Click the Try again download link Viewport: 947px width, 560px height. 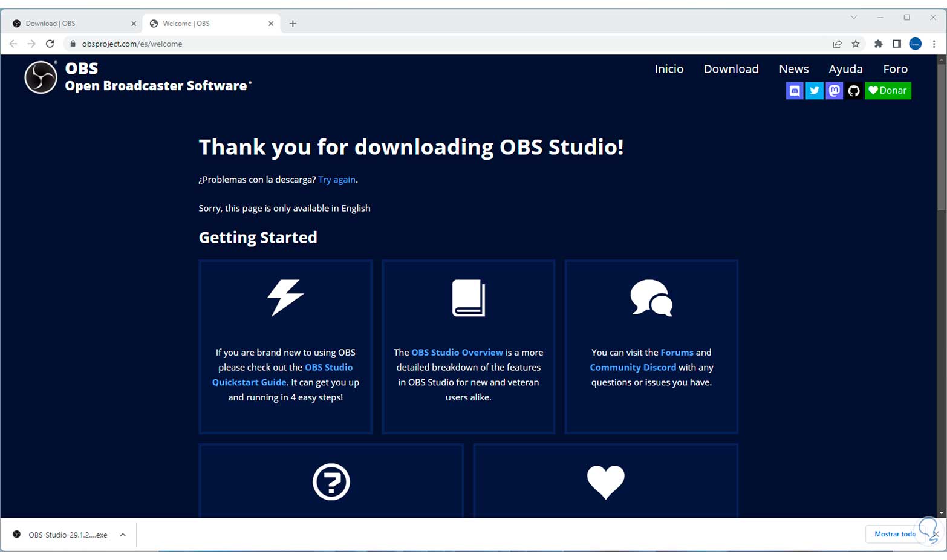click(337, 180)
